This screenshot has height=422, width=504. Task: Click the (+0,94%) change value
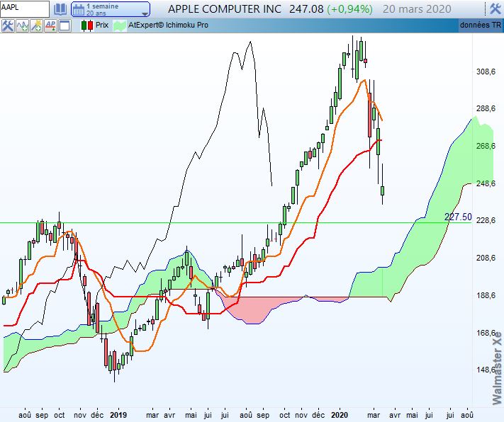(349, 9)
